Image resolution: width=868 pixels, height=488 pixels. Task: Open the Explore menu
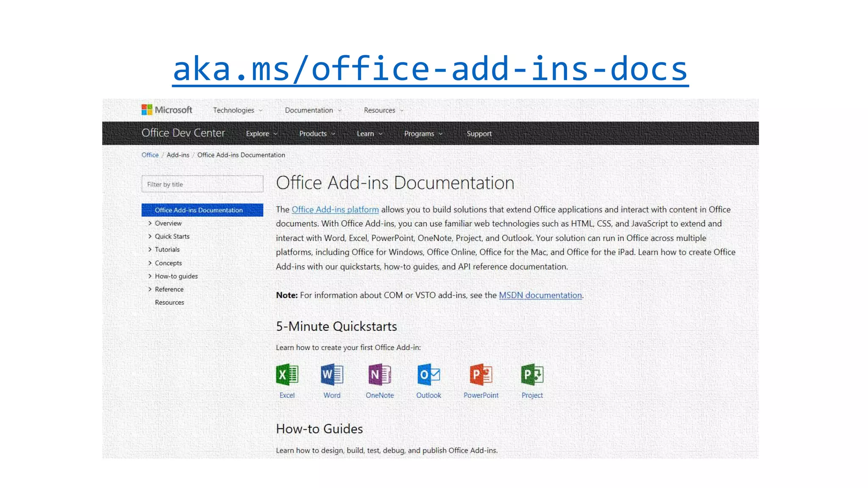(262, 133)
